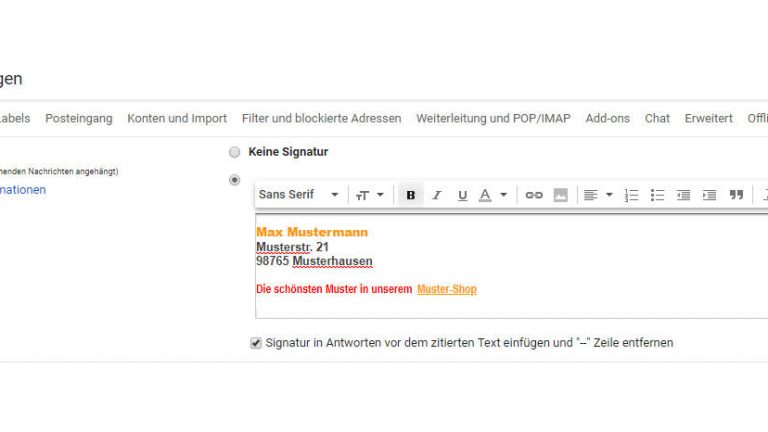Screen dimensions: 768x432
Task: Underline the selected signature text
Action: pos(462,195)
